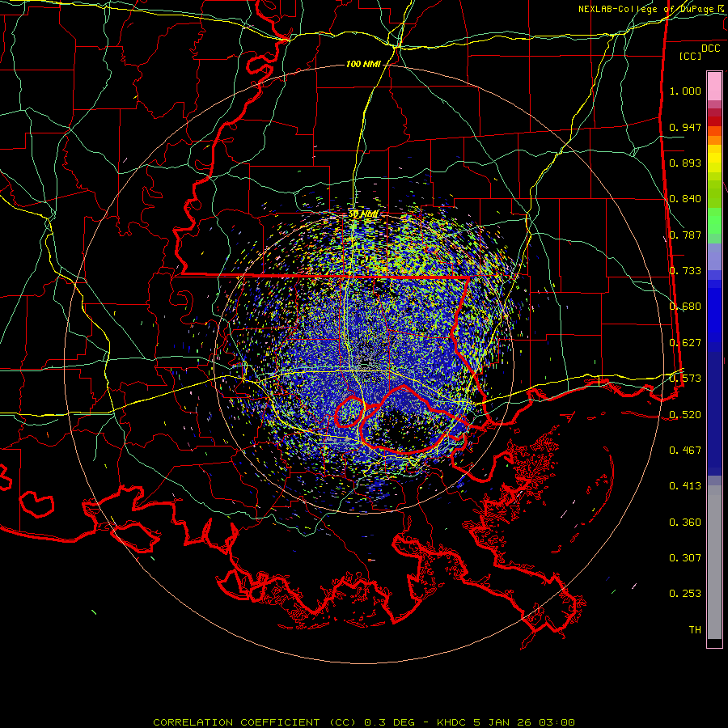
Task: Click the Correlation Coefficient caption at bottom
Action: (x=364, y=722)
